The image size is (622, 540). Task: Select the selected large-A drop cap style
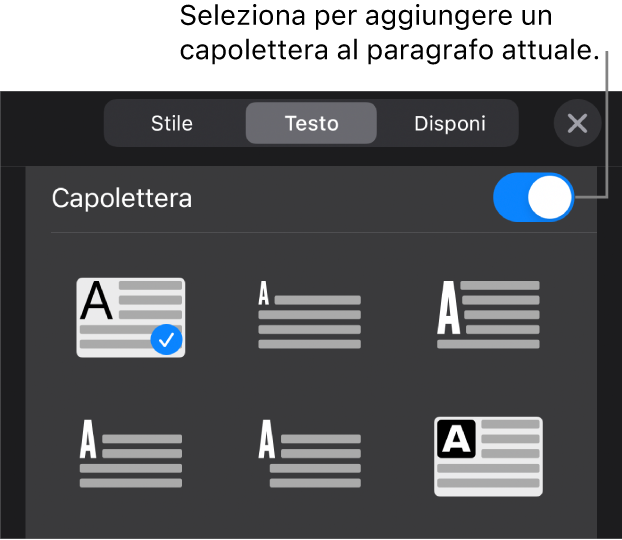click(x=131, y=316)
